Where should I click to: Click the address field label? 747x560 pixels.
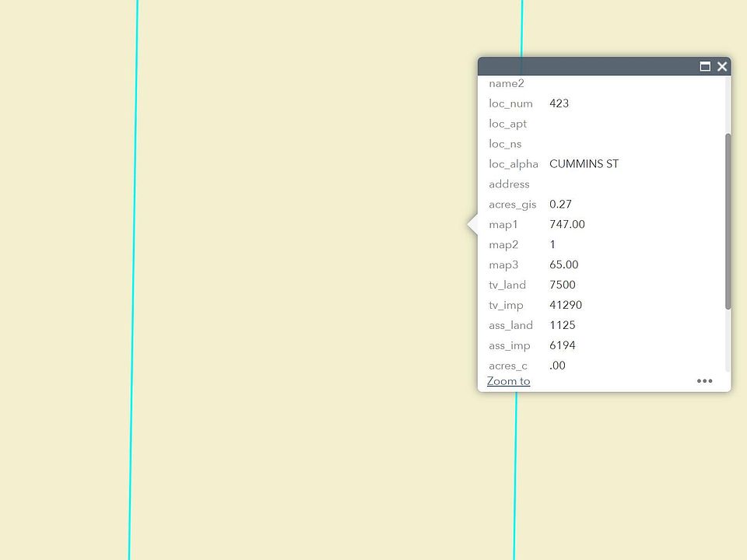(x=509, y=184)
